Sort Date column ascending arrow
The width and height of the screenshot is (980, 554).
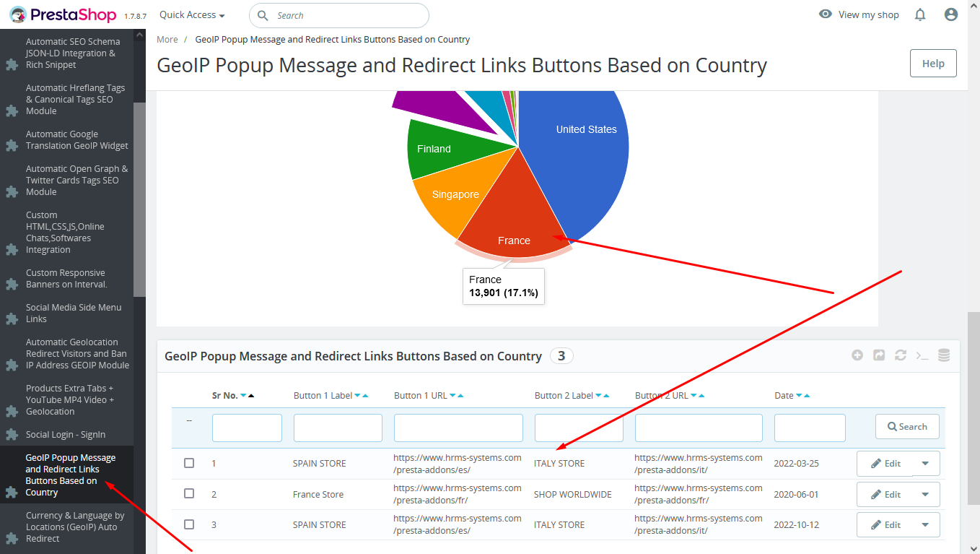[806, 396]
